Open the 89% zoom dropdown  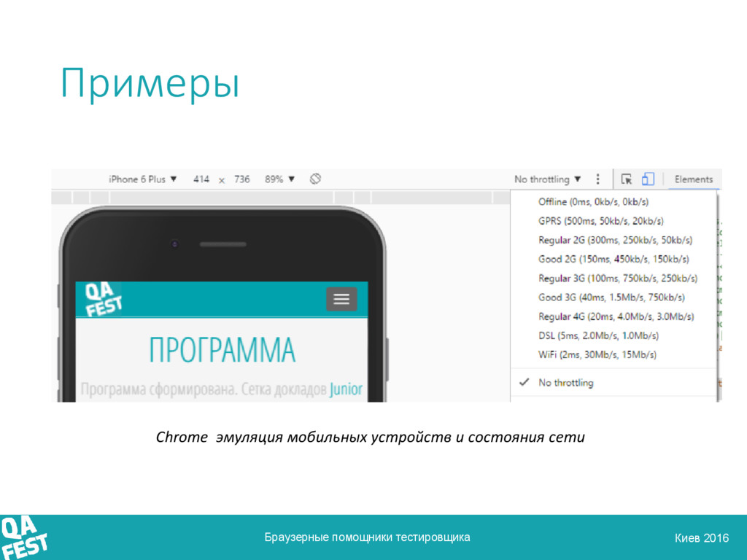pyautogui.click(x=279, y=179)
